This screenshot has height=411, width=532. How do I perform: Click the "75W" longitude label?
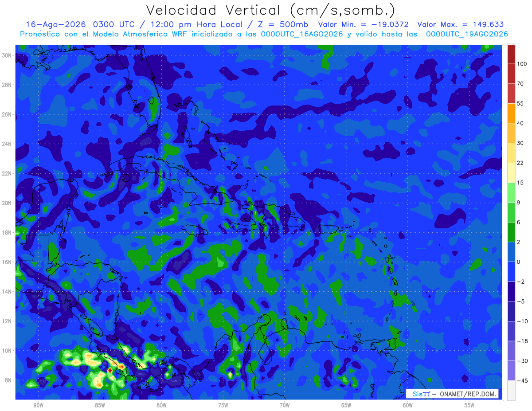[x=223, y=405]
